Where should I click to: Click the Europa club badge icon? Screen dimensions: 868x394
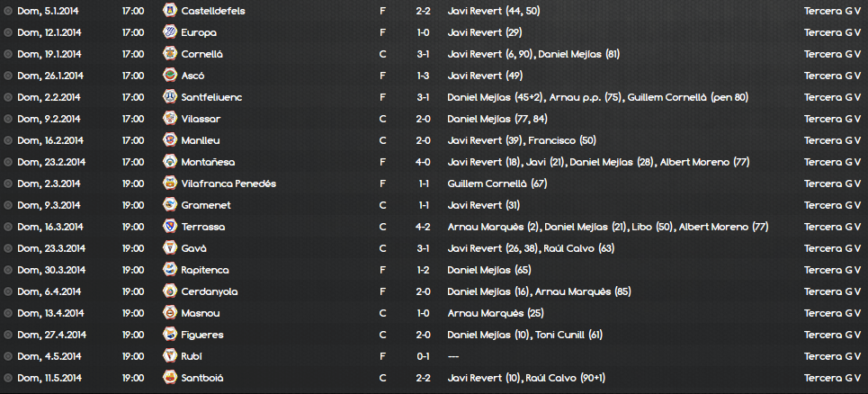click(x=170, y=32)
